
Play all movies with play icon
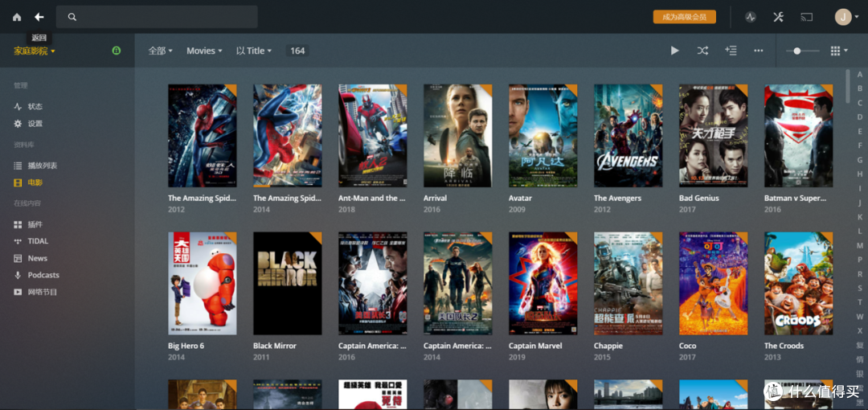click(675, 51)
